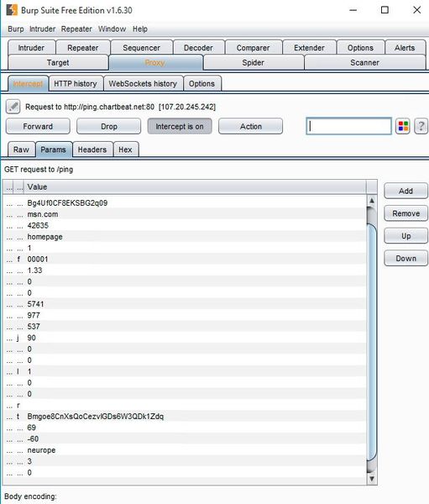
Task: Open the Help menu
Action: (x=140, y=29)
